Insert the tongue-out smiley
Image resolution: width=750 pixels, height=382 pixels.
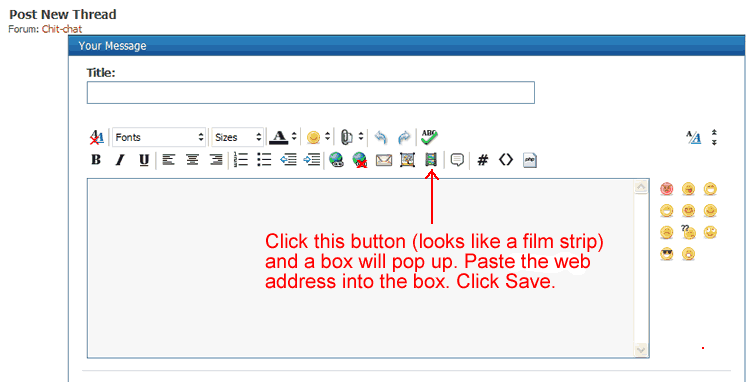pos(688,189)
